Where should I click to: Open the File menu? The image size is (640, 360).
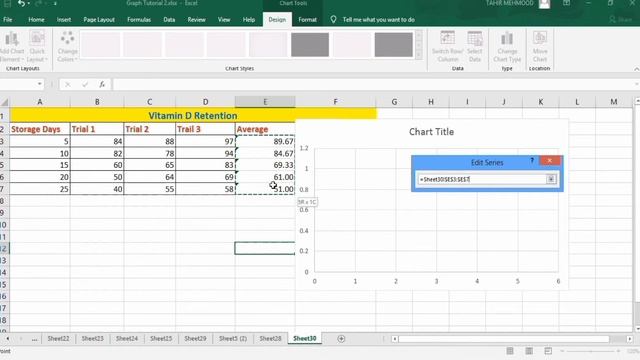tap(8, 20)
